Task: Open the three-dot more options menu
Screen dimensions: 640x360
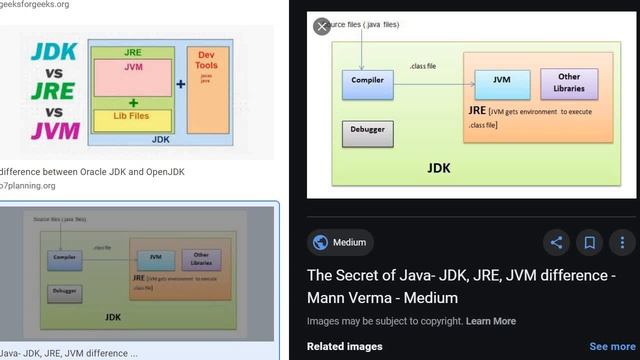Action: click(x=622, y=242)
